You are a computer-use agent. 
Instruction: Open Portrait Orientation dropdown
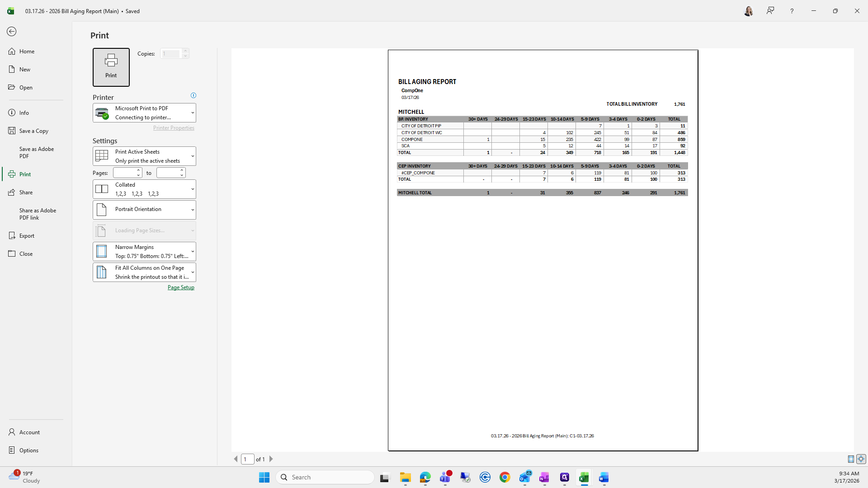[144, 210]
